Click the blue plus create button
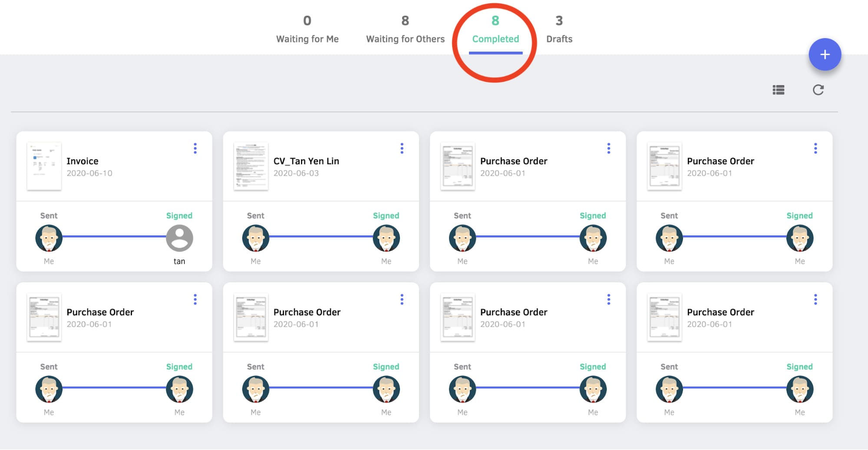The width and height of the screenshot is (868, 450). (825, 55)
